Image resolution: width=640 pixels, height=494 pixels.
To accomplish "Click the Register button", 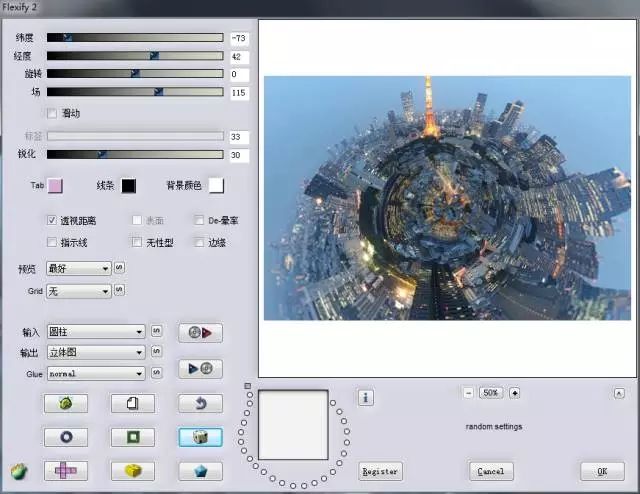I will tap(379, 471).
